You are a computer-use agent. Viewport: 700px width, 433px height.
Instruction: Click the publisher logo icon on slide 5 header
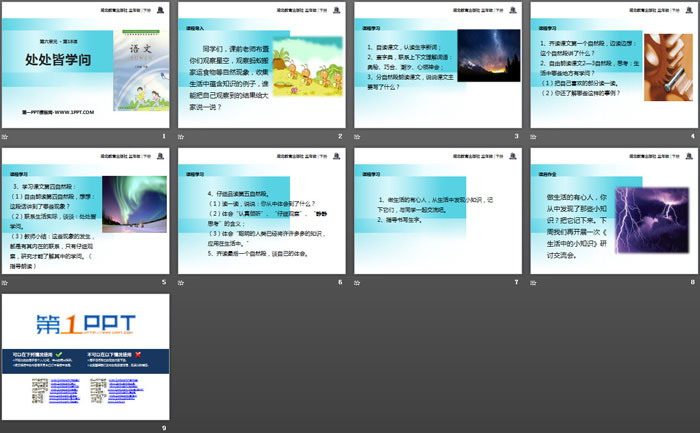[x=161, y=156]
